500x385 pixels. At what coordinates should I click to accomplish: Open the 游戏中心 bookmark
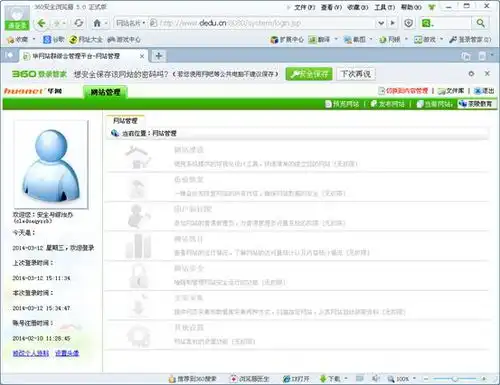124,40
